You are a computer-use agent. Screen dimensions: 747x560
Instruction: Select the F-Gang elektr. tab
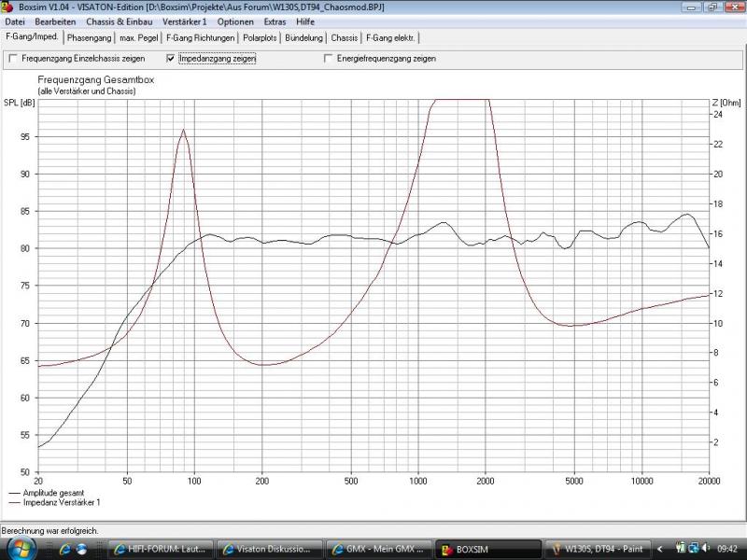point(391,38)
